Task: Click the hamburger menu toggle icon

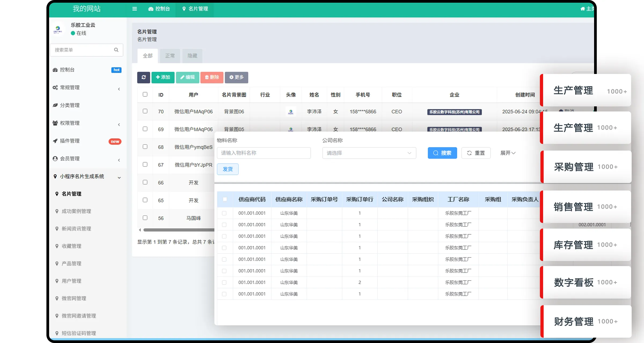Action: (x=134, y=9)
